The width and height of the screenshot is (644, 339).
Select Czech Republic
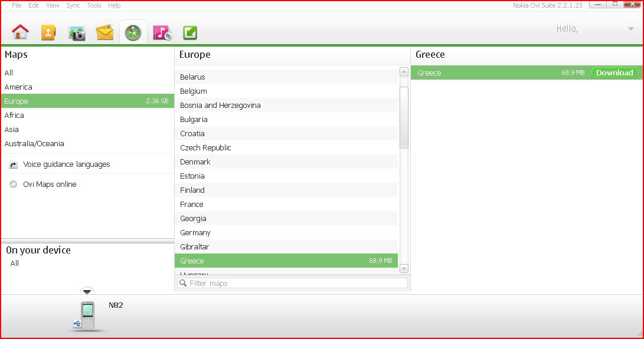coord(286,148)
